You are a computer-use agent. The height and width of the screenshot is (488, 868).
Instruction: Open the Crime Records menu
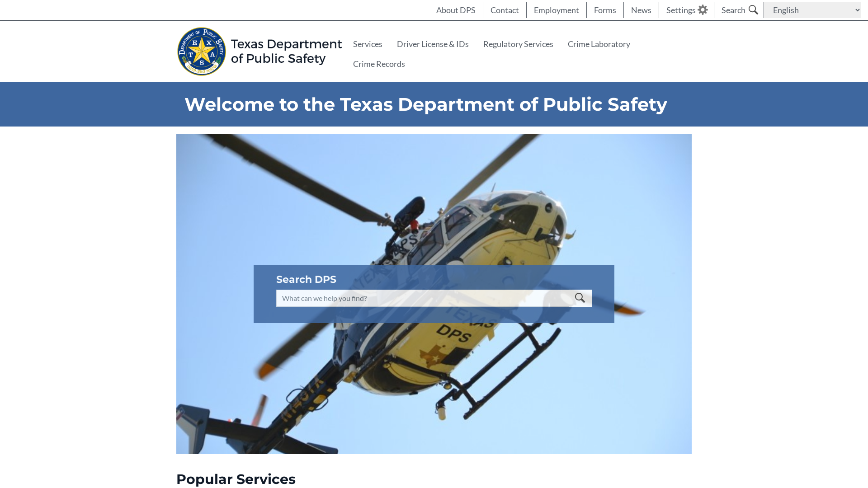point(379,64)
